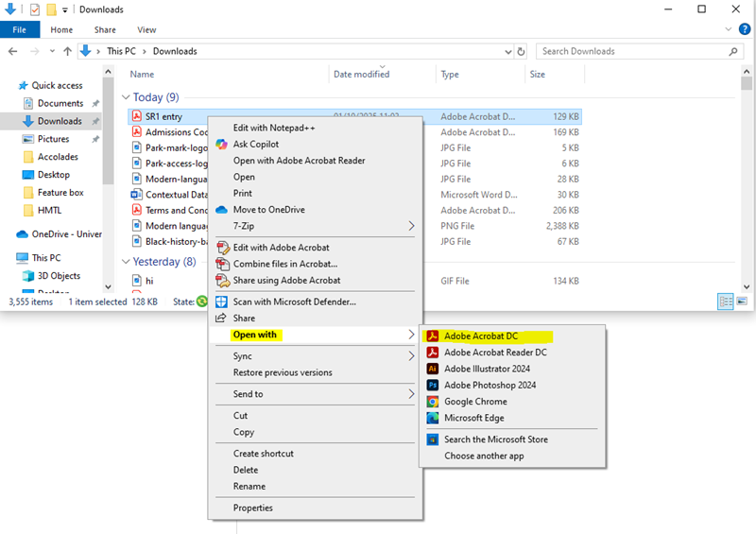Select Copy from context menu
The height and width of the screenshot is (534, 756).
pyautogui.click(x=244, y=432)
